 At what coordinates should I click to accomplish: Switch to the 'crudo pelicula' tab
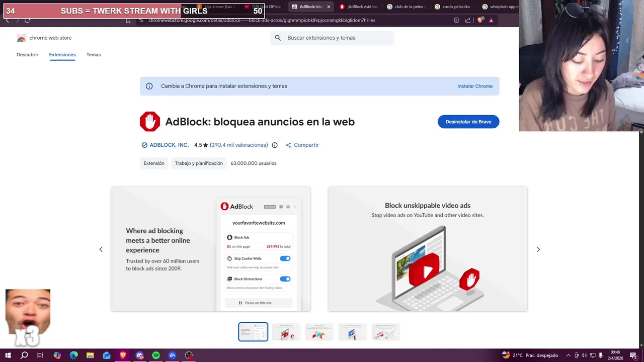point(453,7)
